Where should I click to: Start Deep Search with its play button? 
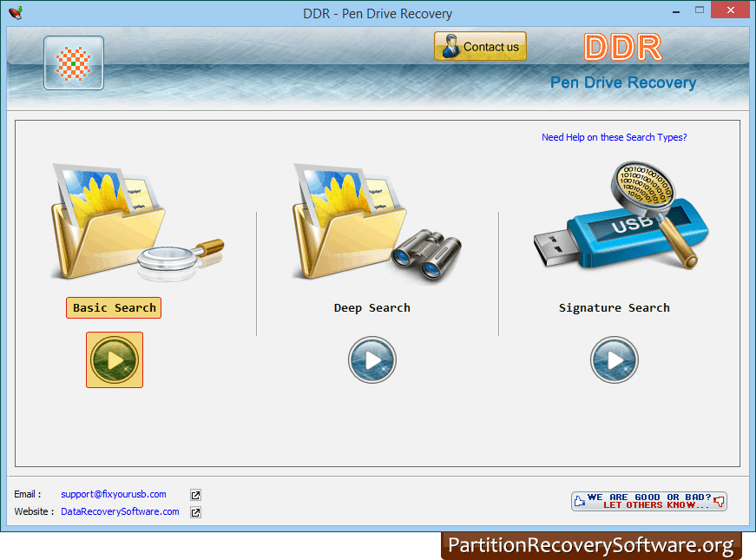372,359
